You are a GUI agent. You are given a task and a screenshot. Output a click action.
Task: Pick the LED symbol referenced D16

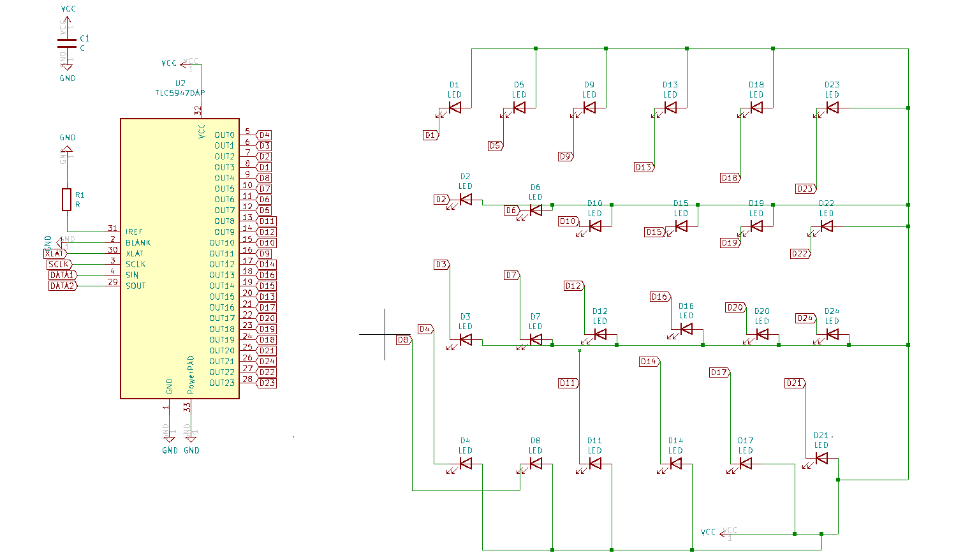point(686,329)
